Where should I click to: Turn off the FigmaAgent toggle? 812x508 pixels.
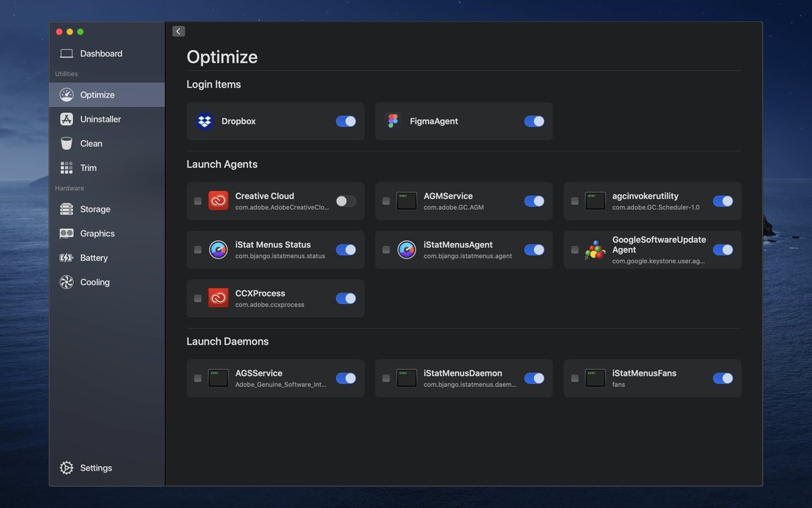(534, 121)
